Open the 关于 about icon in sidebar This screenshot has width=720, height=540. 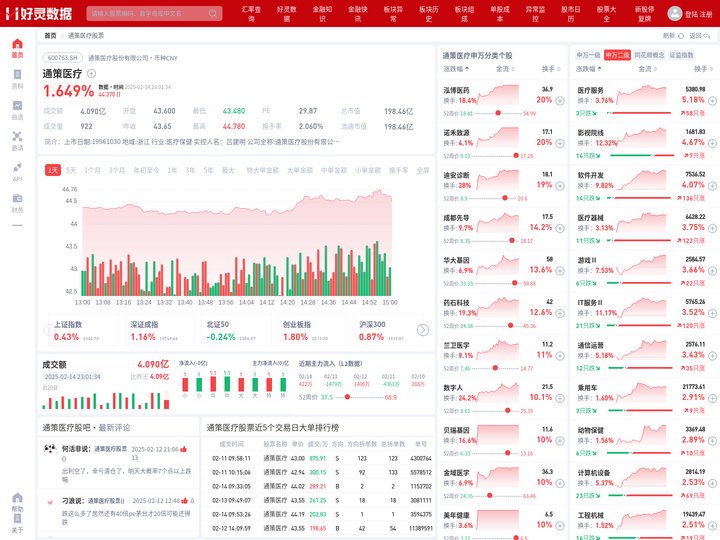tap(17, 518)
